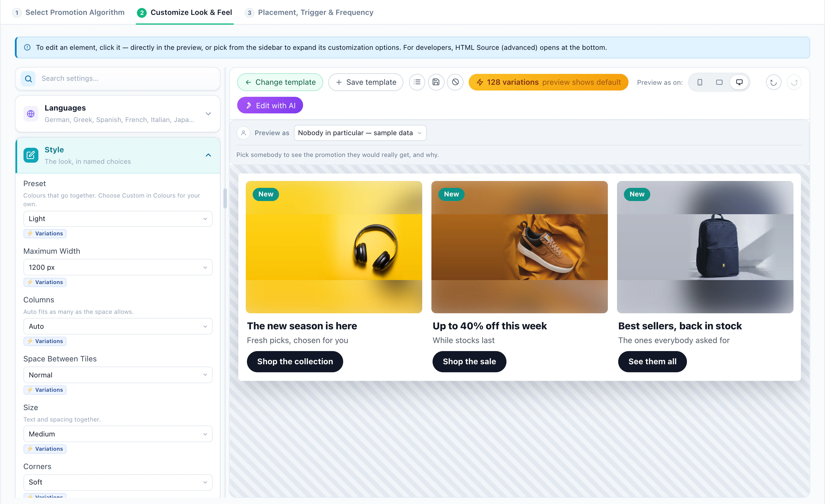Click the Variations tag under Maximum Width
Screen dimensions: 825x504
[45, 282]
